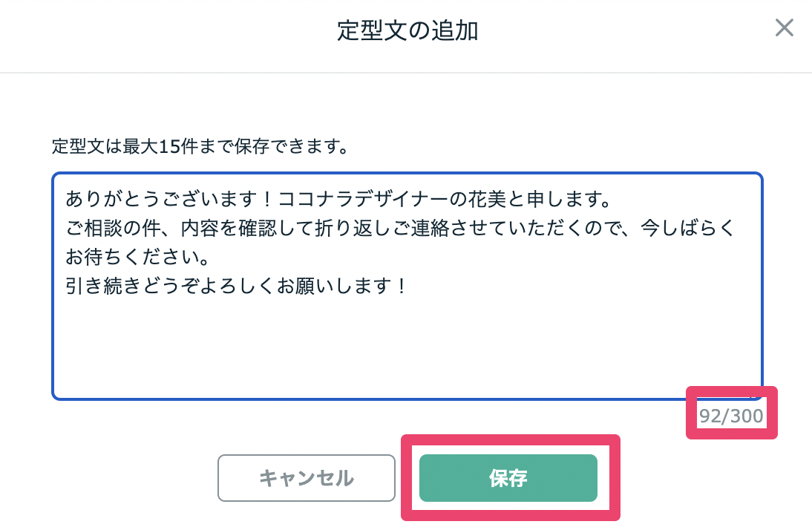Click the 92/300 character counter
This screenshot has height=530, width=812.
731,416
